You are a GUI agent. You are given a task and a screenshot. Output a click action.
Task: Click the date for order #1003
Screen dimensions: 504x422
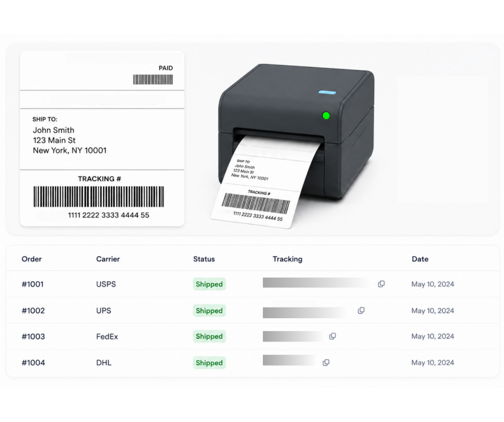pos(433,336)
